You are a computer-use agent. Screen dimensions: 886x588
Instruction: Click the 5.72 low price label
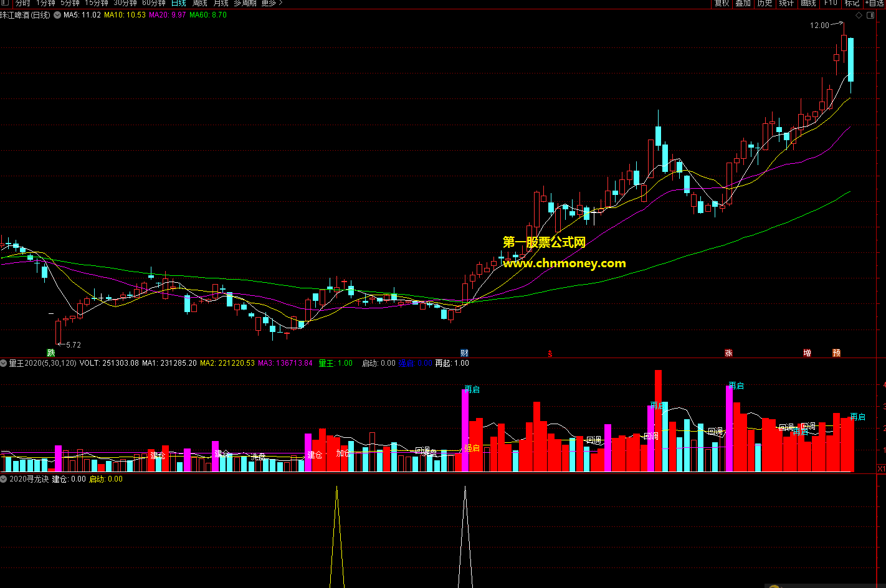tap(74, 344)
